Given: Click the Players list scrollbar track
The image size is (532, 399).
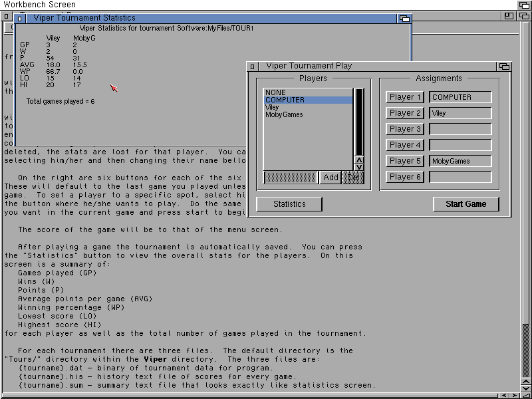Looking at the screenshot, I should click(359, 122).
